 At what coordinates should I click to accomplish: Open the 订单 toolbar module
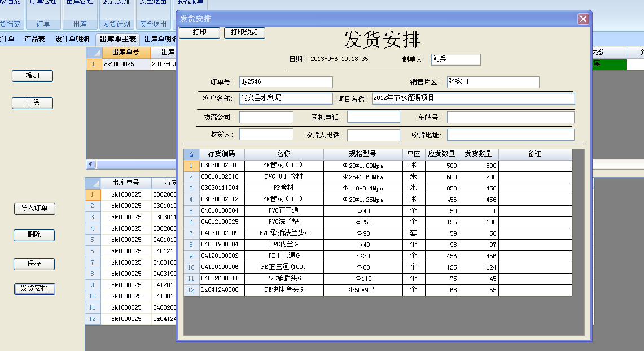43,15
